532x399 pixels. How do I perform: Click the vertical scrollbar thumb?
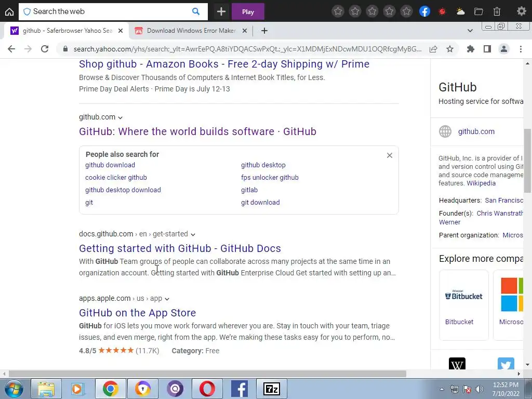coord(528,161)
